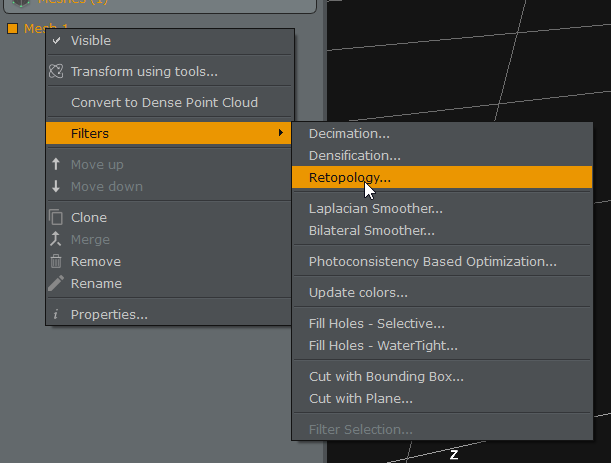The image size is (611, 463).
Task: Click the Move up arrow icon
Action: 56,164
